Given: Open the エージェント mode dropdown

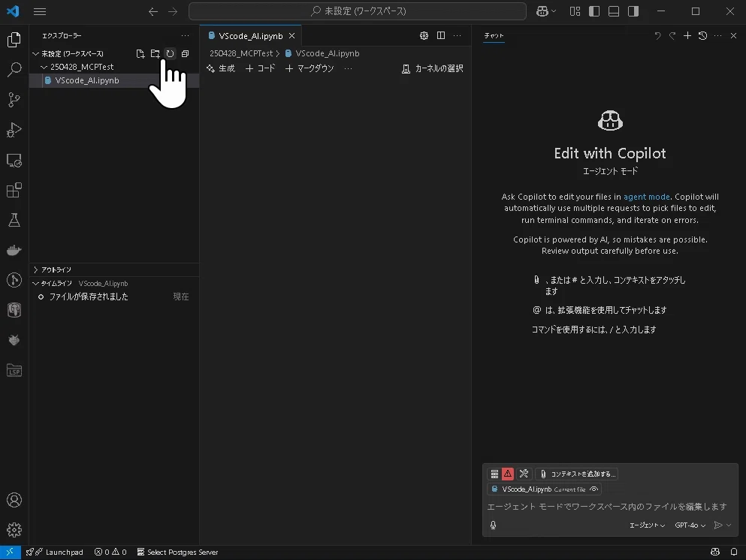Looking at the screenshot, I should pyautogui.click(x=647, y=525).
